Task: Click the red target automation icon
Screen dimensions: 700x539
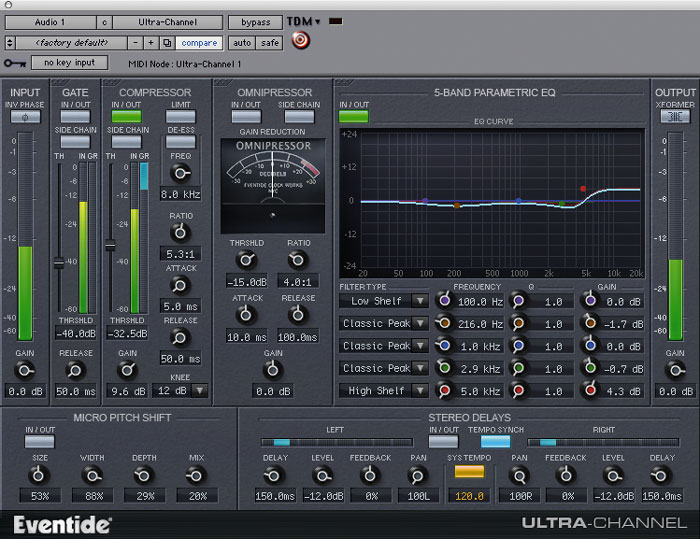Action: [x=298, y=41]
